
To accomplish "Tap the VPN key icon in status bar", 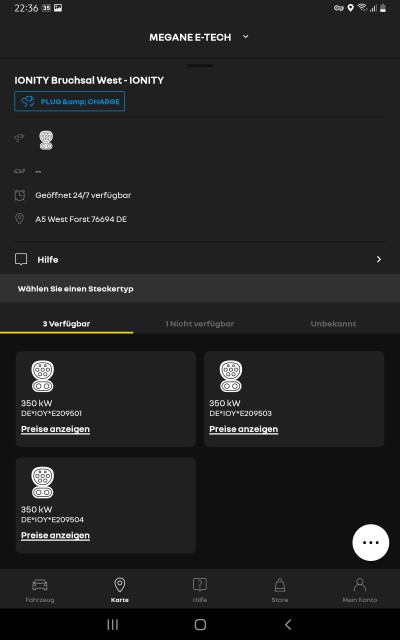I will pos(338,8).
